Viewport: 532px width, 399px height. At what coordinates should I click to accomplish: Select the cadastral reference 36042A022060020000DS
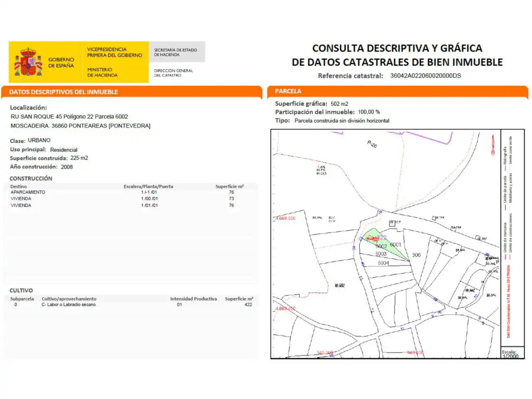426,76
